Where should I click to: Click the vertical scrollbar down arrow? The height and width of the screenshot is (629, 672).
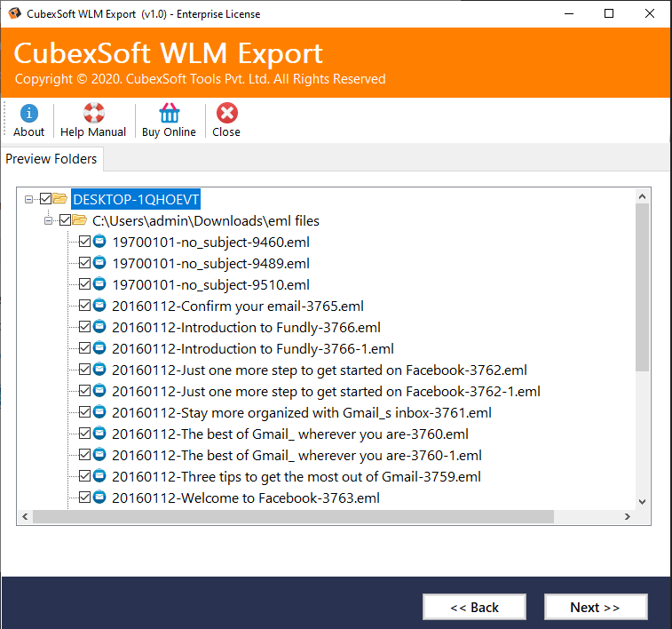[x=643, y=499]
